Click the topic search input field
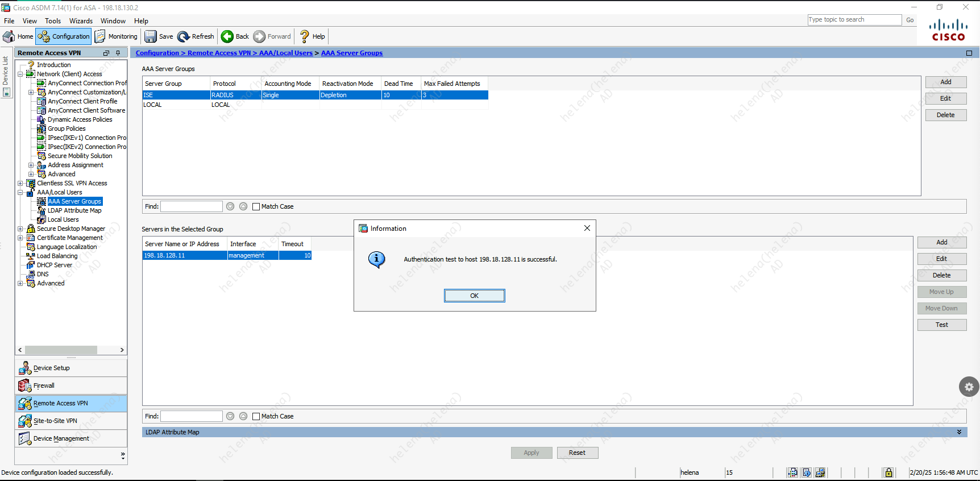 click(854, 20)
